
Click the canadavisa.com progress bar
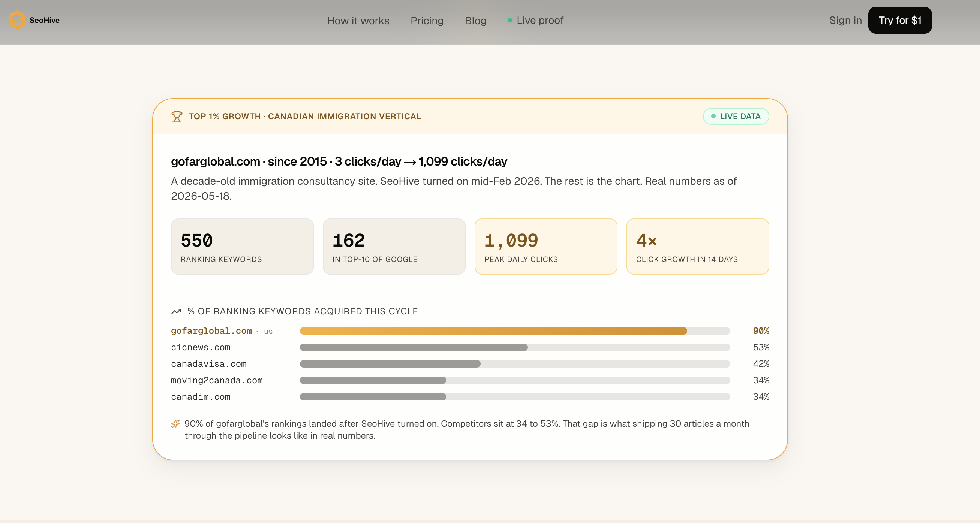515,364
